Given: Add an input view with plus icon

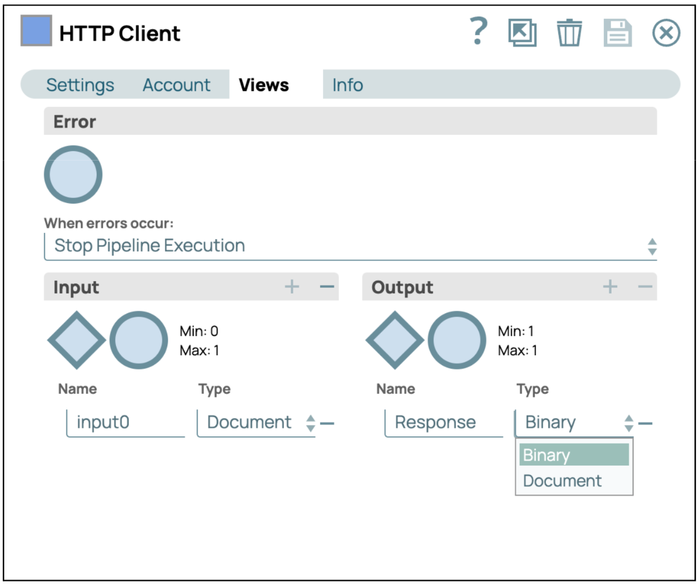Looking at the screenshot, I should click(292, 287).
